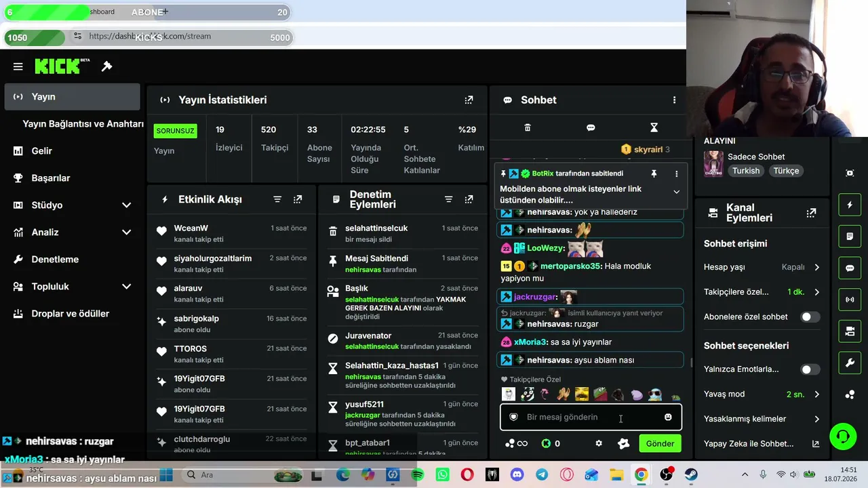This screenshot has height=488, width=868.
Task: Click username xMoria3 in chat
Action: [529, 342]
